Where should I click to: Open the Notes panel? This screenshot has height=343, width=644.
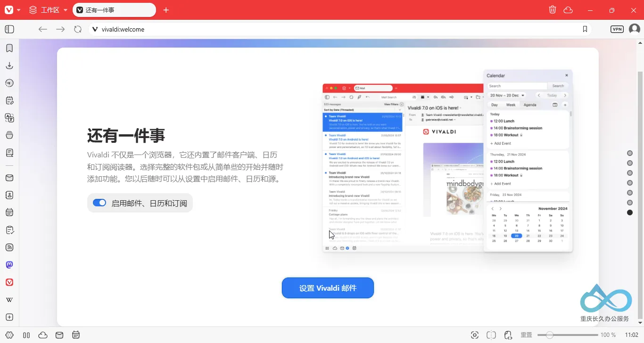[9, 100]
